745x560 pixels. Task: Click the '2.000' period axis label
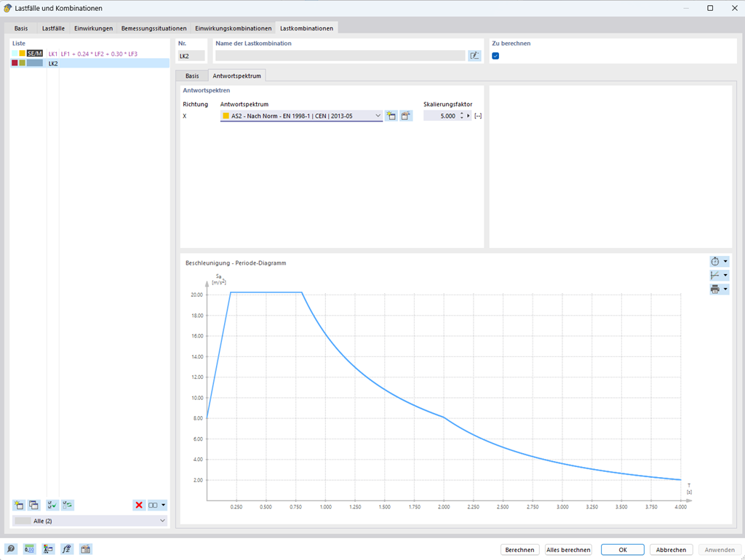[x=444, y=507]
